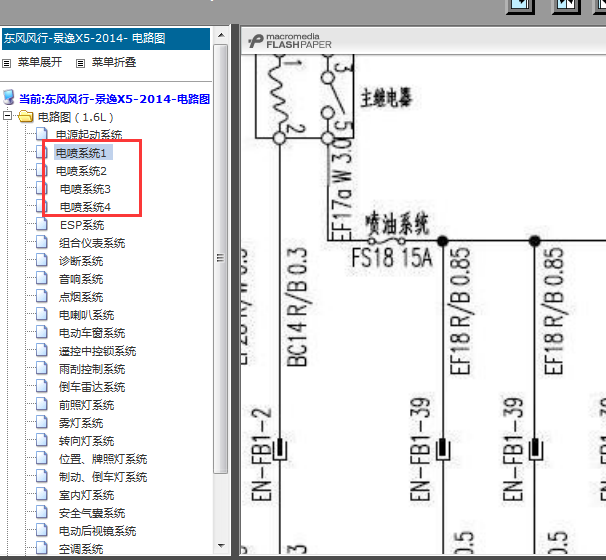The image size is (606, 560).
Task: Click the icon left of 菜单展开
Action: click(x=7, y=63)
